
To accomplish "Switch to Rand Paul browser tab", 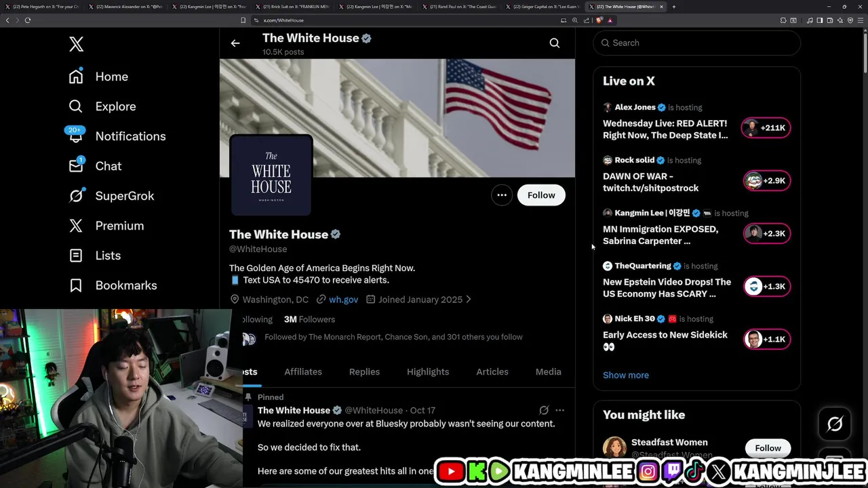I will [x=459, y=7].
